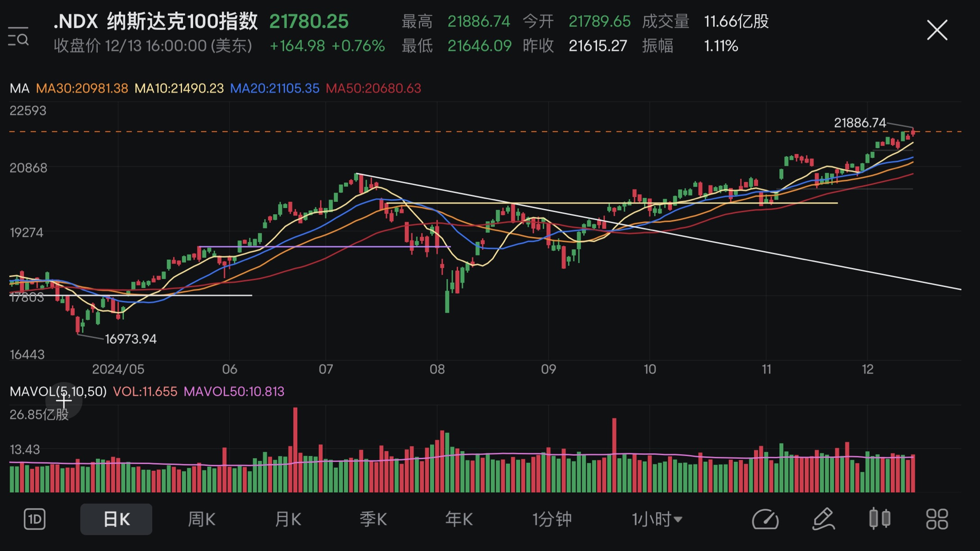Close the full-screen chart view

tap(937, 30)
